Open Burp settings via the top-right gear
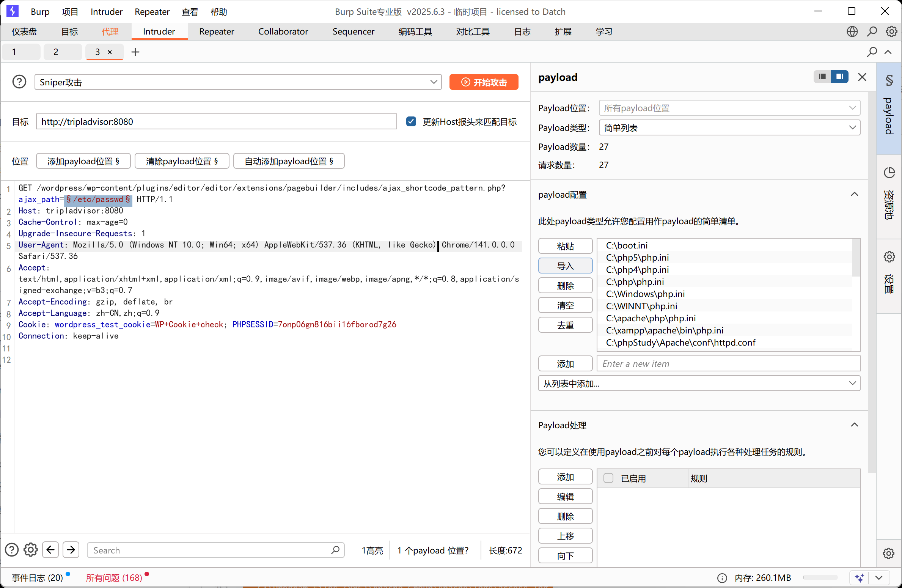Image resolution: width=902 pixels, height=588 pixels. pos(892,31)
